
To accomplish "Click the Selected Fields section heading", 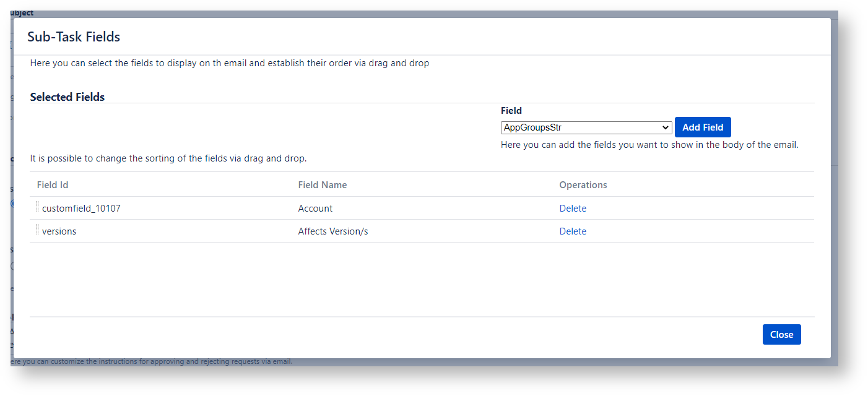I will click(67, 97).
